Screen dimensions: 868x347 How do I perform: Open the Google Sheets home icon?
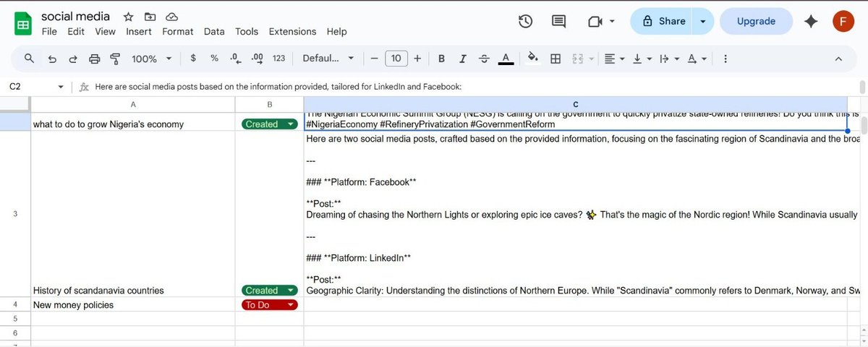tap(23, 23)
